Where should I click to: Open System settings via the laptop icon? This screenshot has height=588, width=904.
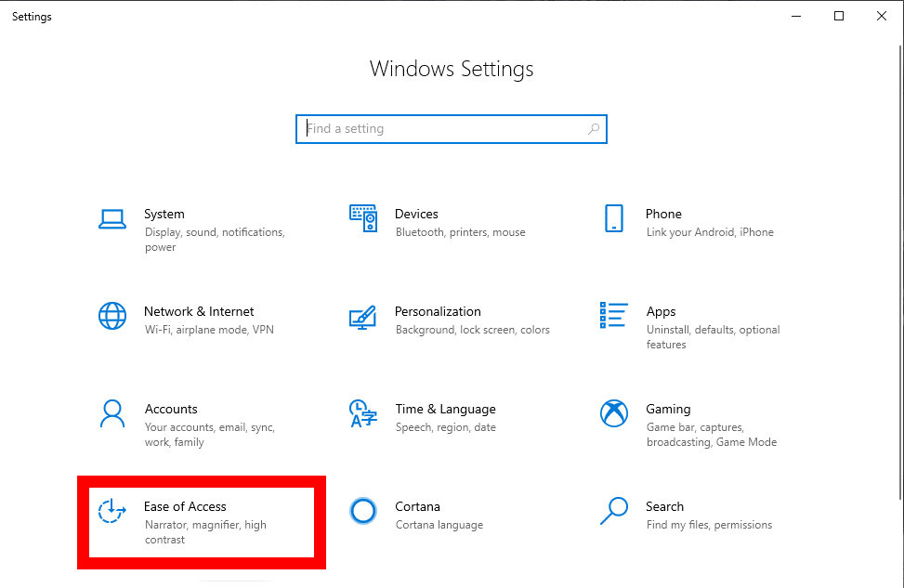click(x=111, y=219)
